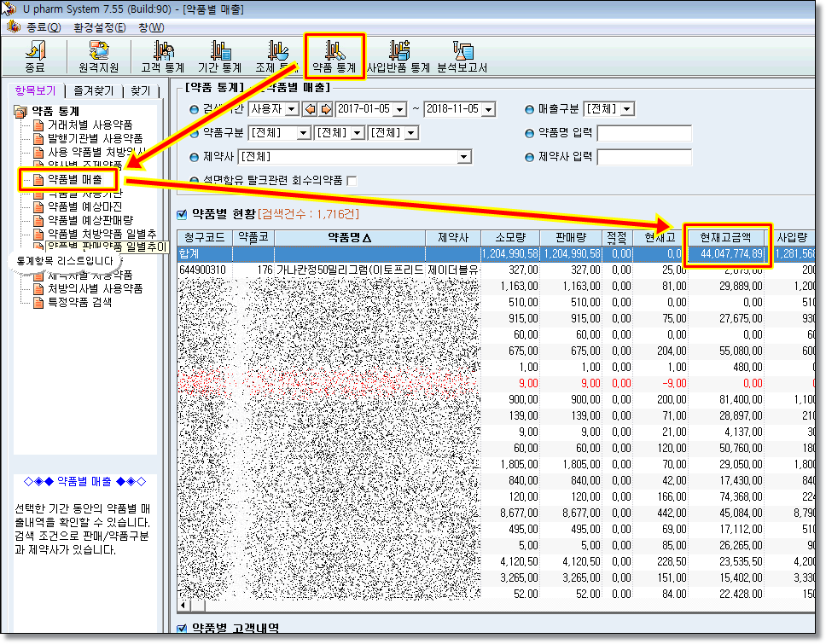
Task: Open 사입반품 통계 purchase-return statistics
Action: point(398,56)
